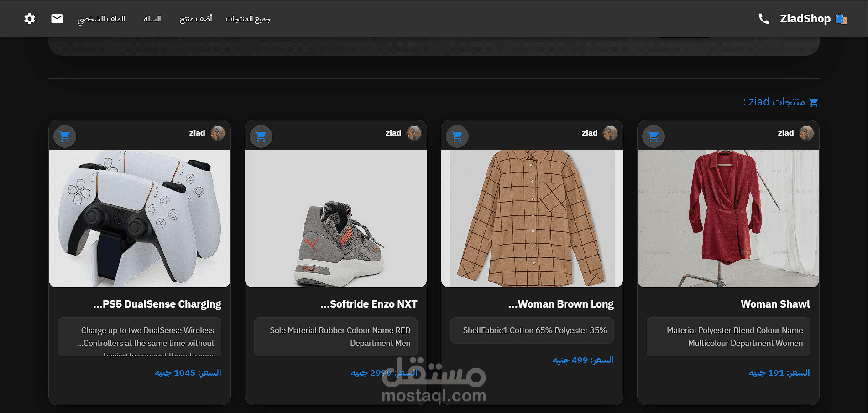Viewport: 868px width, 413px height.
Task: Open Woman Brown Long product title
Action: click(x=561, y=304)
